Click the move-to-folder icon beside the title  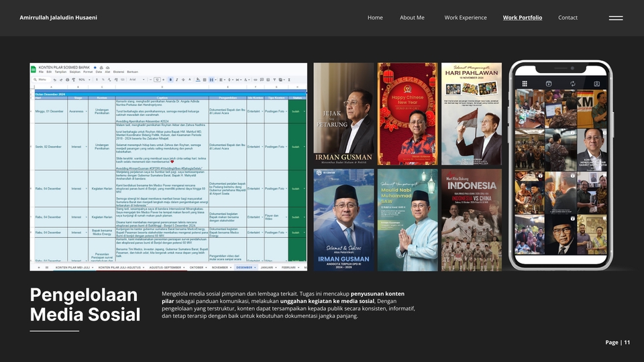tap(101, 68)
